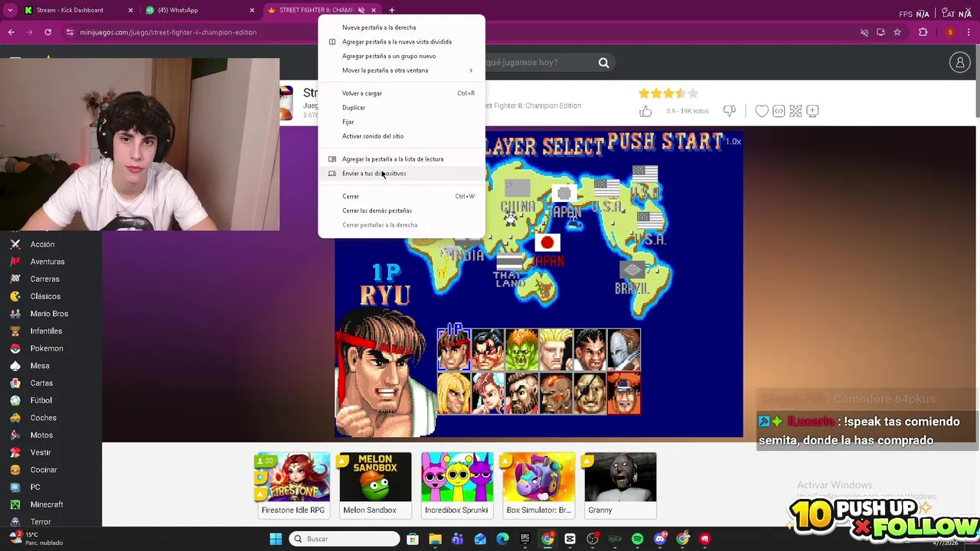980x551 pixels.
Task: Open the Cocinar category
Action: click(x=44, y=470)
